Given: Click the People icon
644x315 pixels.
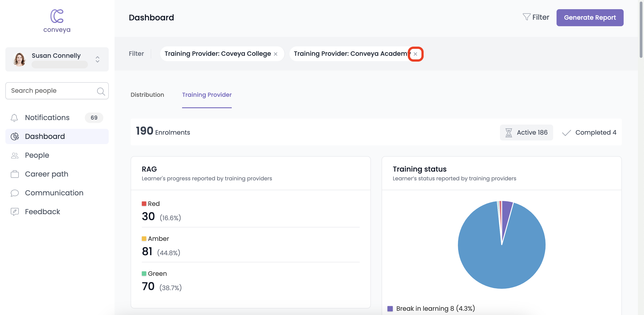Looking at the screenshot, I should click(15, 155).
